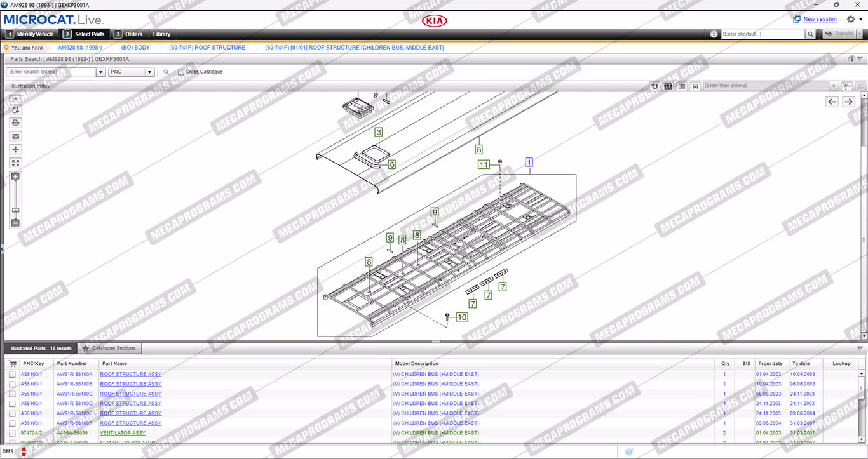Check the box for part AW91R-56100D
The image size is (868, 459).
pyautogui.click(x=13, y=404)
